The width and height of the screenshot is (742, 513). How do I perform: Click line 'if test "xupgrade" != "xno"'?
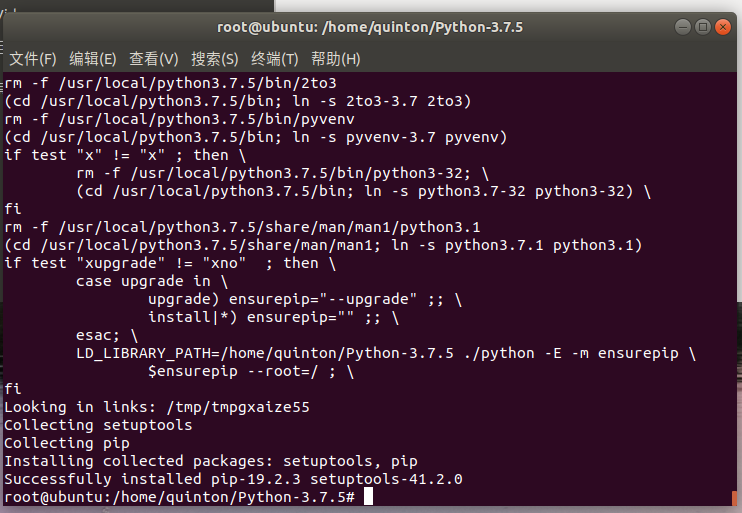(x=170, y=263)
